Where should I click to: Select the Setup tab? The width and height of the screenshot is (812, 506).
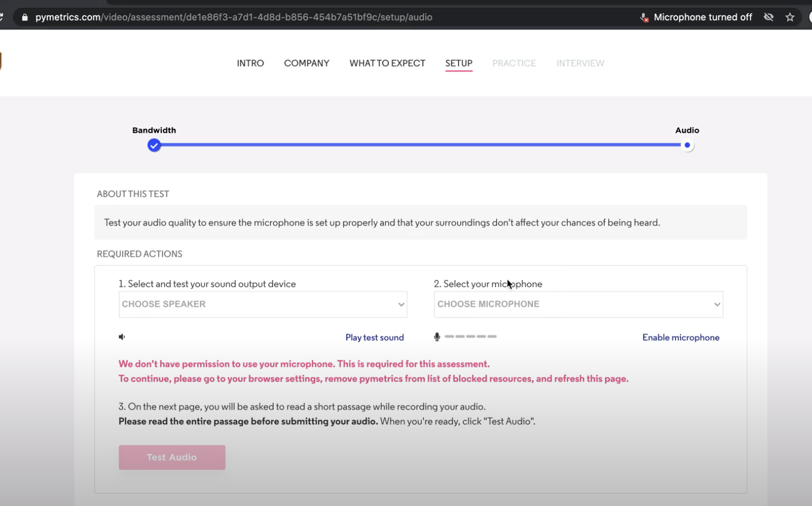point(459,63)
